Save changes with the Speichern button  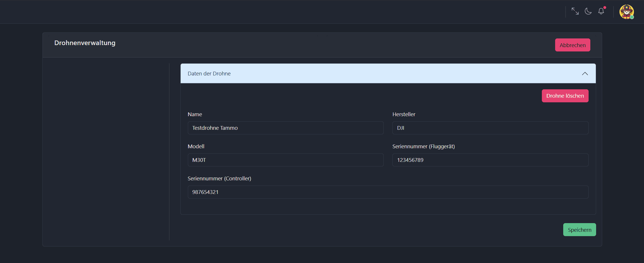pyautogui.click(x=579, y=230)
